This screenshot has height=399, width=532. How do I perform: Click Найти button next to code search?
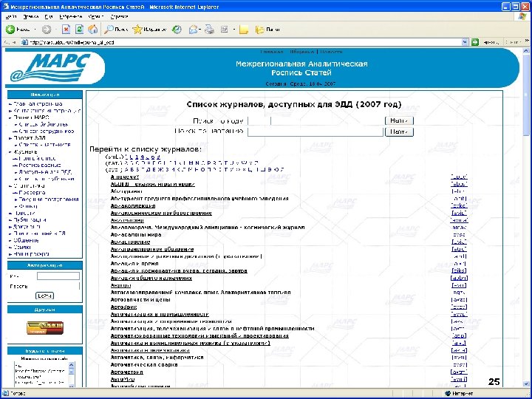(399, 120)
